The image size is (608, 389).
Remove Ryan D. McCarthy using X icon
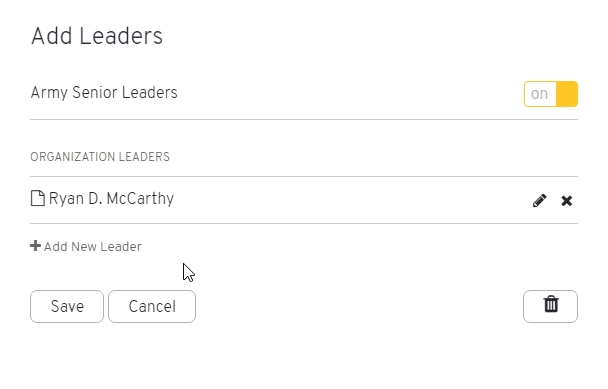tap(567, 201)
